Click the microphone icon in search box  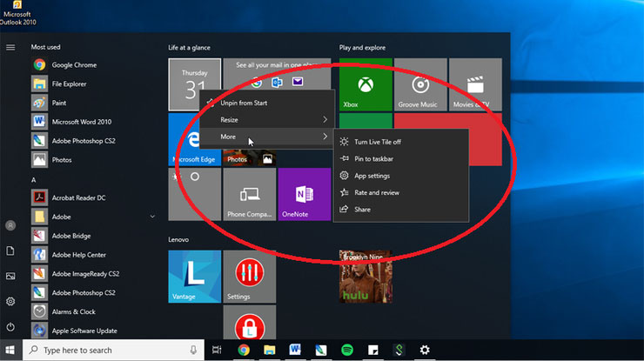(x=193, y=350)
